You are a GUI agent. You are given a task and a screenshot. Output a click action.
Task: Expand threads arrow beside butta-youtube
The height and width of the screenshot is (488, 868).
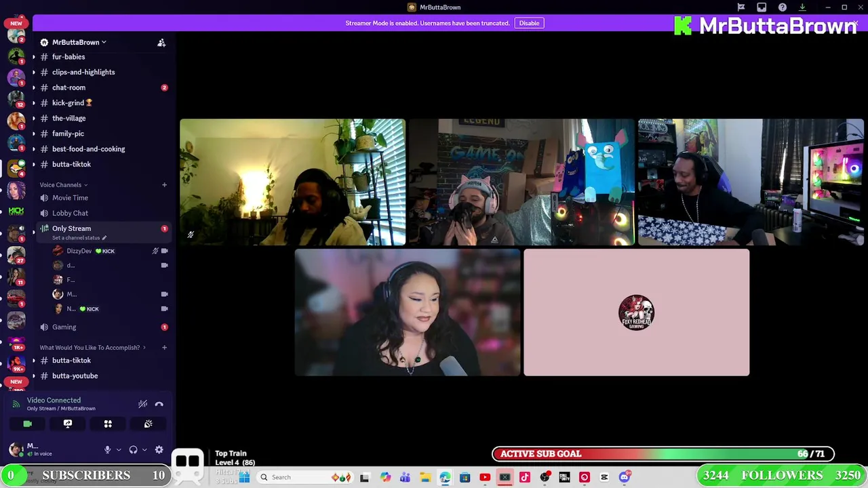[x=33, y=375]
